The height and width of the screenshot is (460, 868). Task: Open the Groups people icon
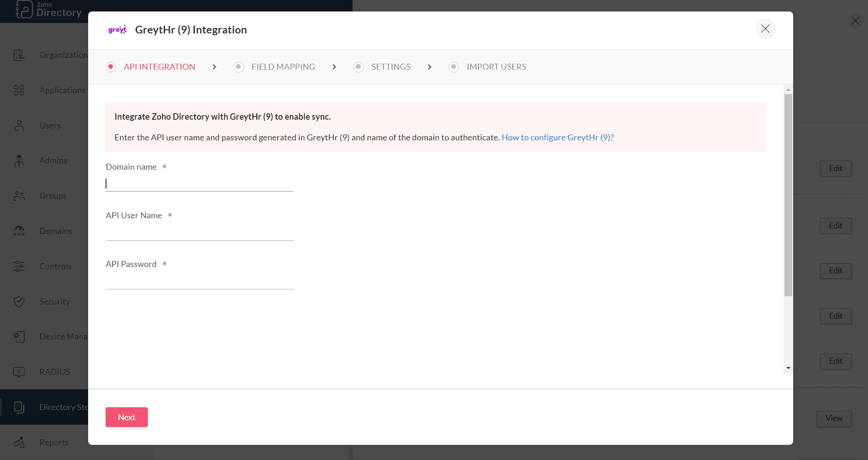[19, 196]
